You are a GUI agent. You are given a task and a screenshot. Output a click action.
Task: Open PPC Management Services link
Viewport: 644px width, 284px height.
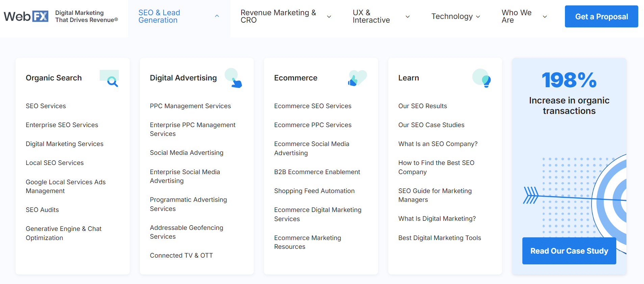pos(190,106)
